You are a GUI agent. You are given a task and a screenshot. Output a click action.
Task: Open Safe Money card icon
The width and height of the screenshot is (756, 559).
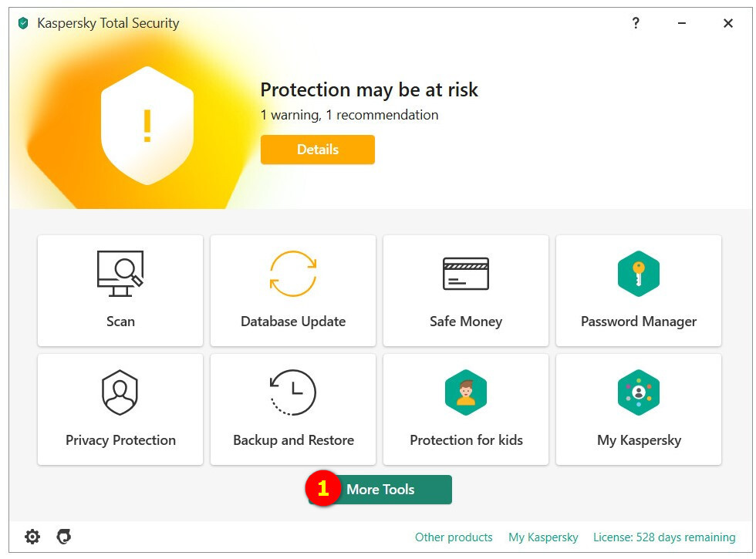coord(466,273)
